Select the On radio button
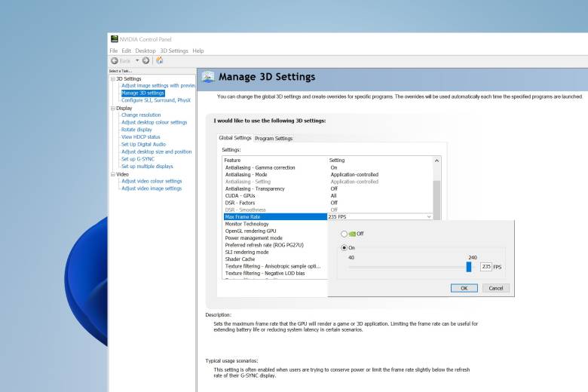 pos(344,248)
